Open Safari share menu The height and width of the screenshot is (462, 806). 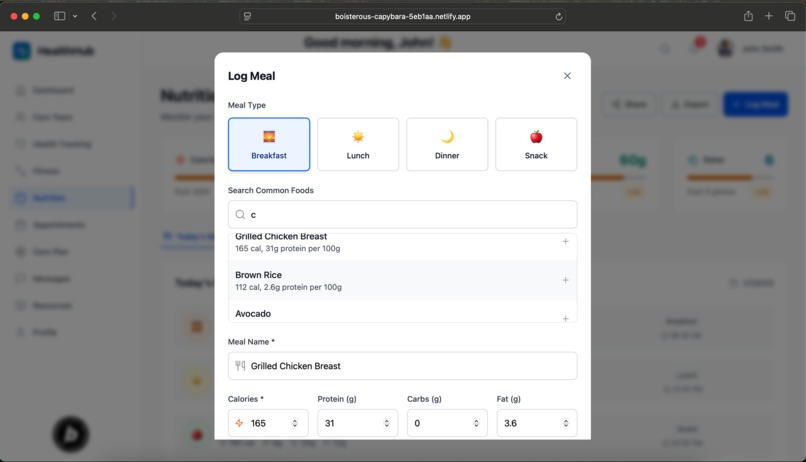tap(748, 16)
